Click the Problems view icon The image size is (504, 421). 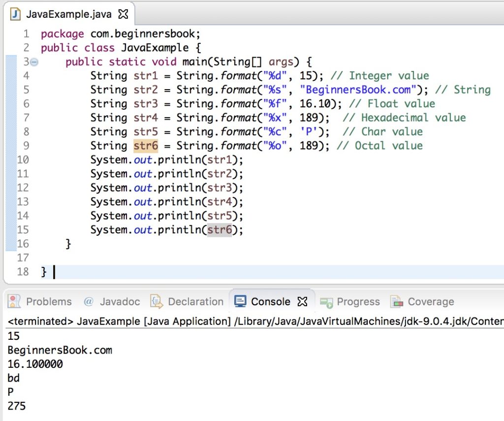click(15, 301)
